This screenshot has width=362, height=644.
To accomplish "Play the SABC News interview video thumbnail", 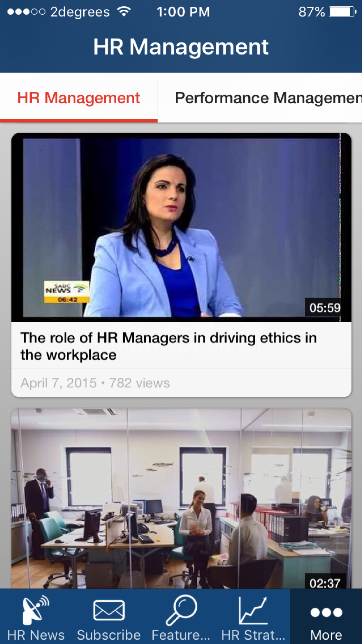I will [x=181, y=228].
